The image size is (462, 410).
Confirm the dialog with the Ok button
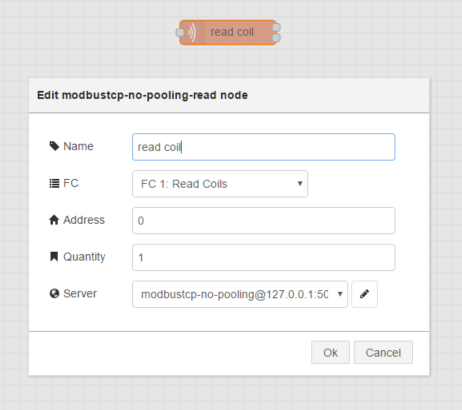330,352
